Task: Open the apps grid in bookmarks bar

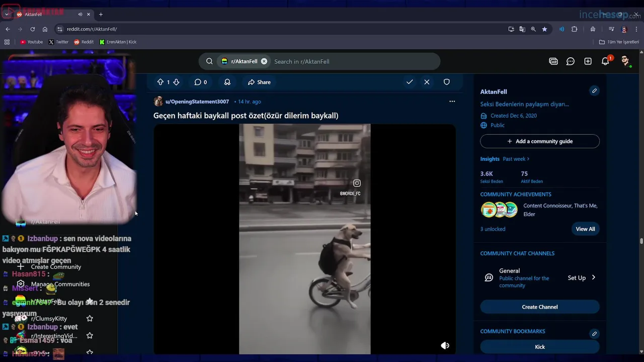Action: click(7, 42)
